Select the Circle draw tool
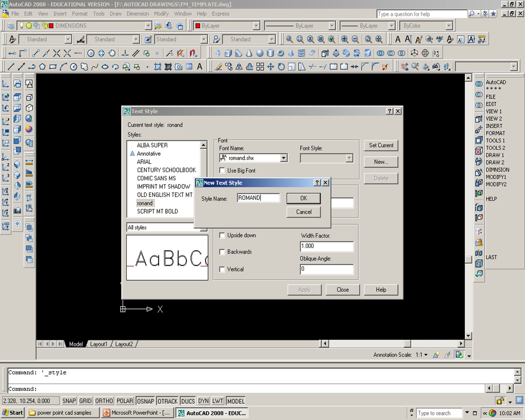 point(73,67)
